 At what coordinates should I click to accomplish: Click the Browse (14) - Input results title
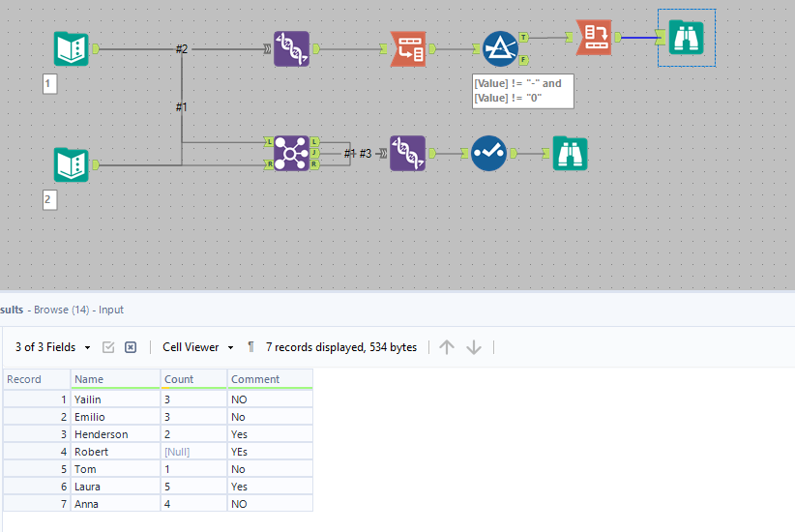[78, 310]
